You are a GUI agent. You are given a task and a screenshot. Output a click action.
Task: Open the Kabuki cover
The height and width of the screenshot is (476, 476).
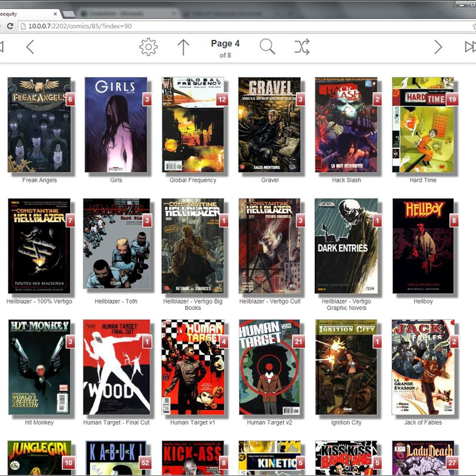(116, 458)
